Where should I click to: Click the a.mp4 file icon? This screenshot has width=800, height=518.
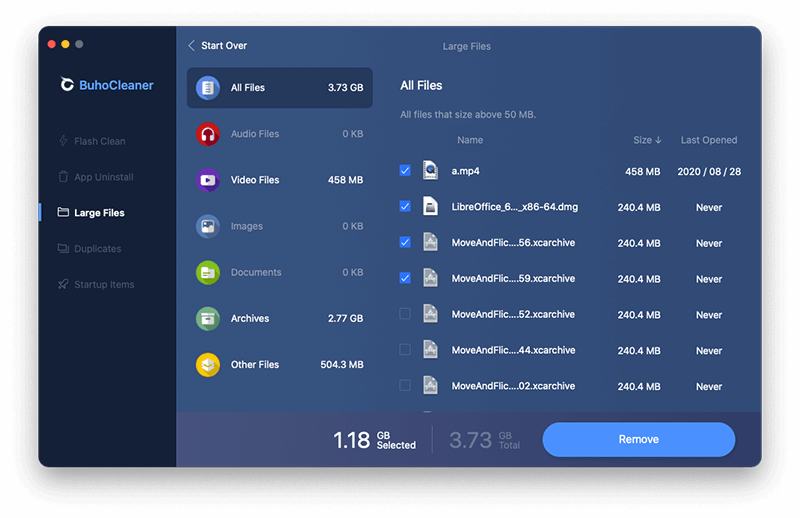(x=430, y=170)
